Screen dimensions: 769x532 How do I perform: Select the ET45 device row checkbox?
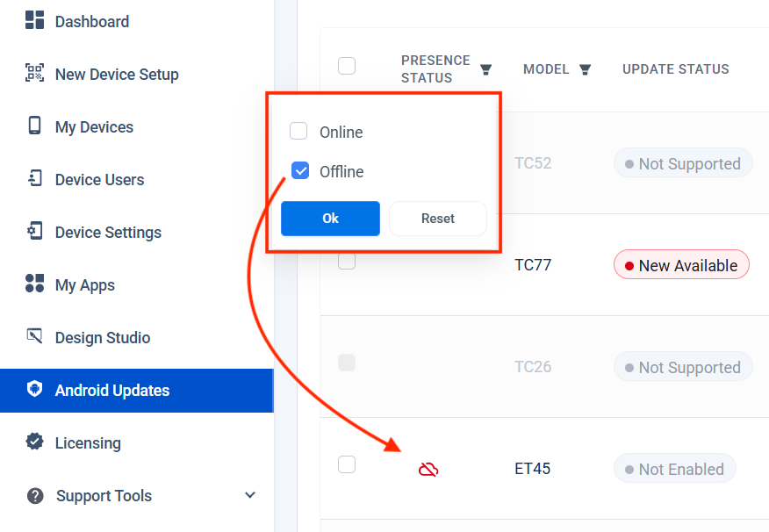(347, 464)
